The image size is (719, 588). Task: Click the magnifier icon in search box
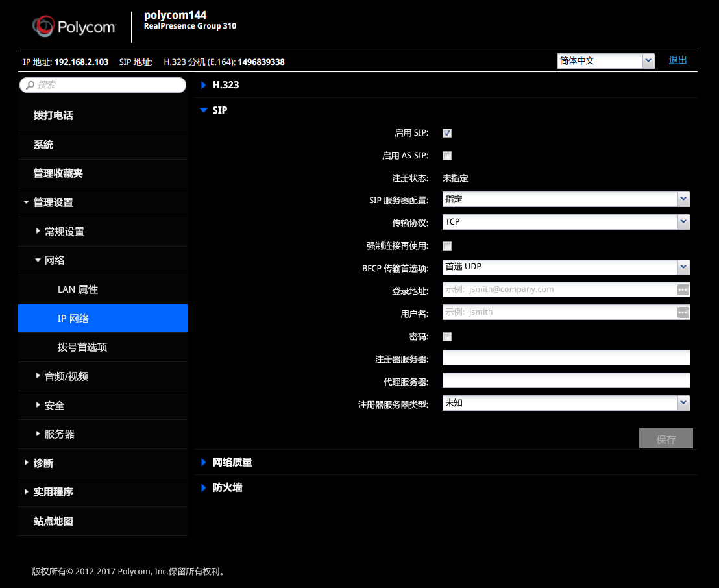30,85
